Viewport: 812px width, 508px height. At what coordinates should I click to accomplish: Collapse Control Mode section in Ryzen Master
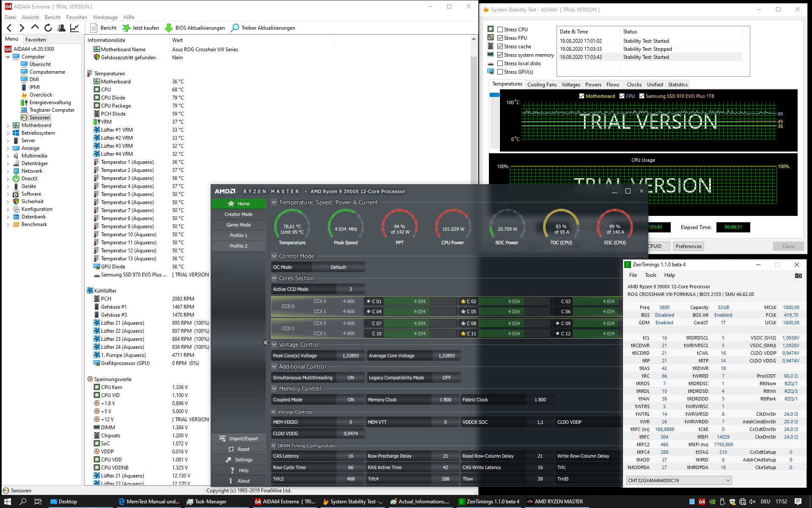point(274,256)
